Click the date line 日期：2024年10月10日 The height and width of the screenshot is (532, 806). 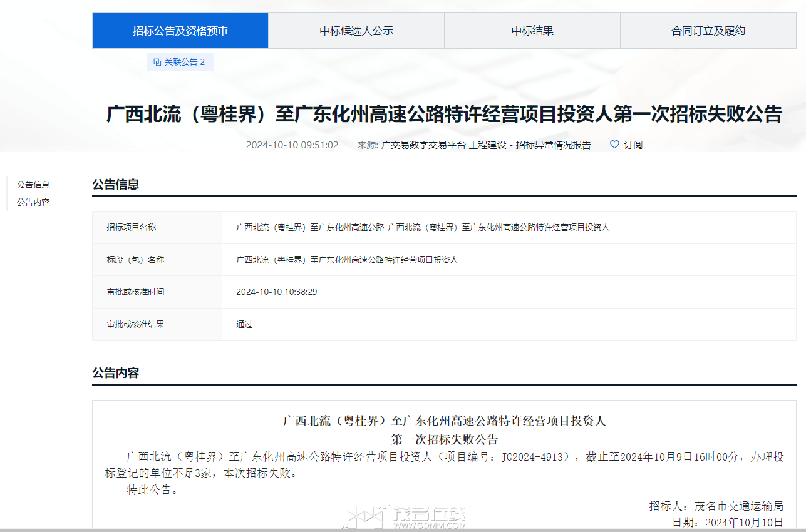point(728,522)
